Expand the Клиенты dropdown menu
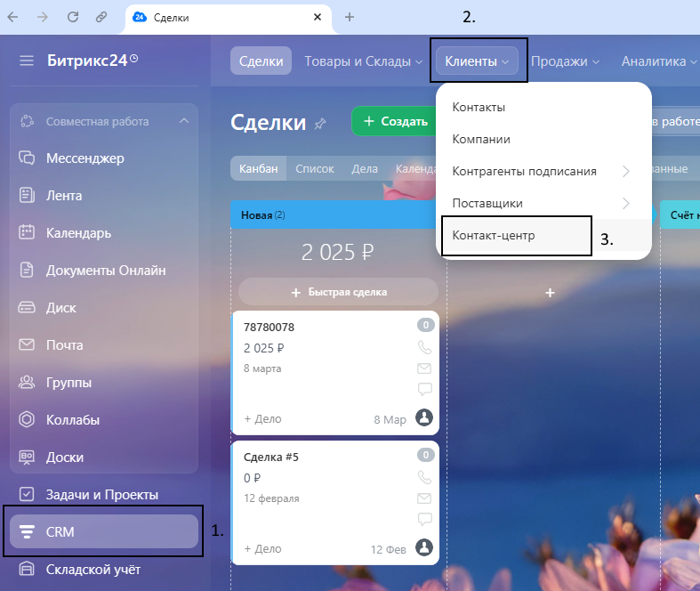 tap(477, 61)
